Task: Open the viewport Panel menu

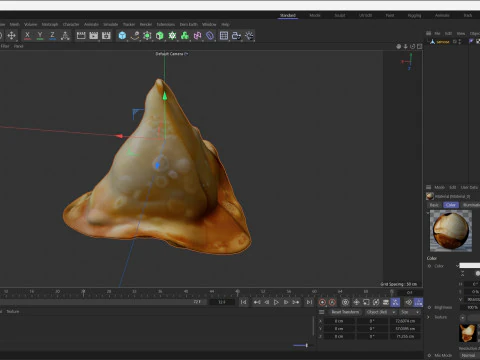Action: (x=19, y=46)
